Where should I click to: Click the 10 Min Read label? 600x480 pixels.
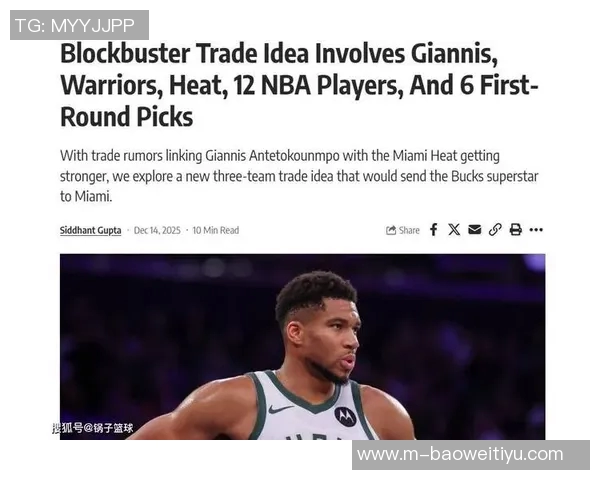coord(215,230)
